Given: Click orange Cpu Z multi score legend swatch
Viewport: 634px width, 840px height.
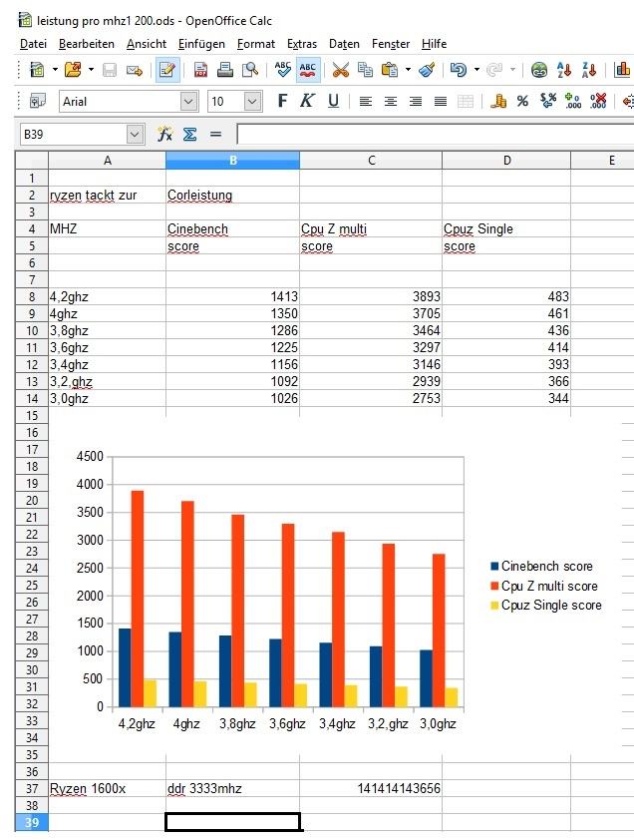Looking at the screenshot, I should [x=494, y=586].
